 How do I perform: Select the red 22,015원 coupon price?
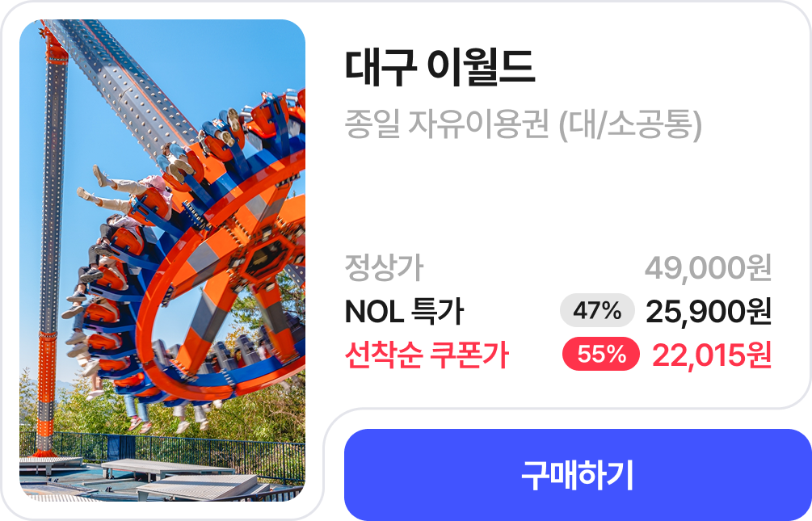[x=712, y=355]
